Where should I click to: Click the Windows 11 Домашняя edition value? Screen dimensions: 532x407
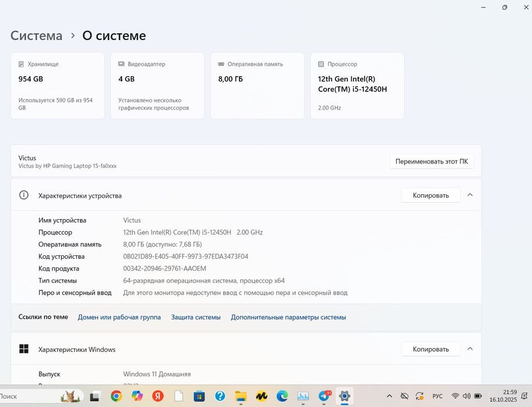point(157,374)
